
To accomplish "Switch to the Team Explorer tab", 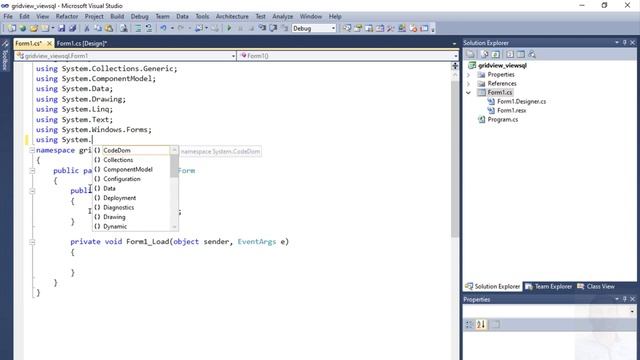I will click(x=549, y=287).
